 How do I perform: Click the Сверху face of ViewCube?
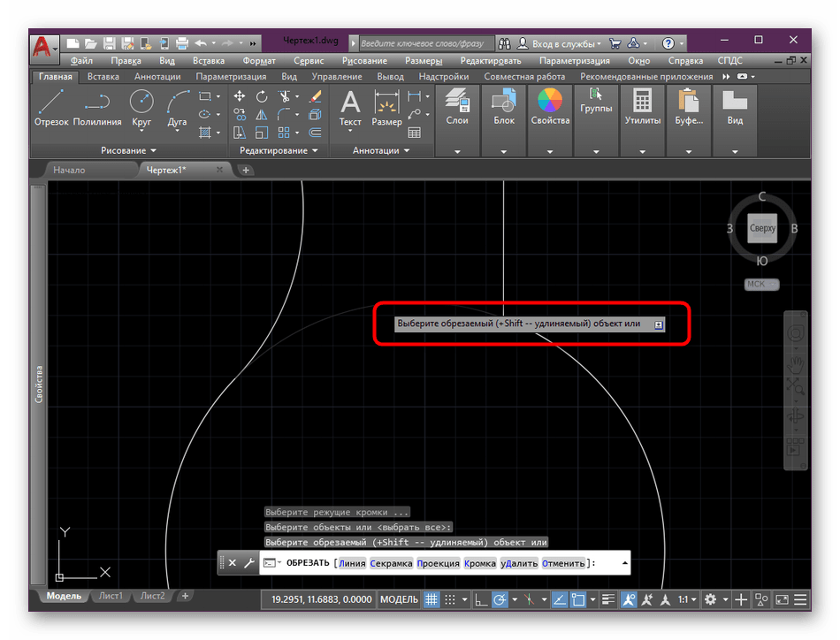(762, 228)
